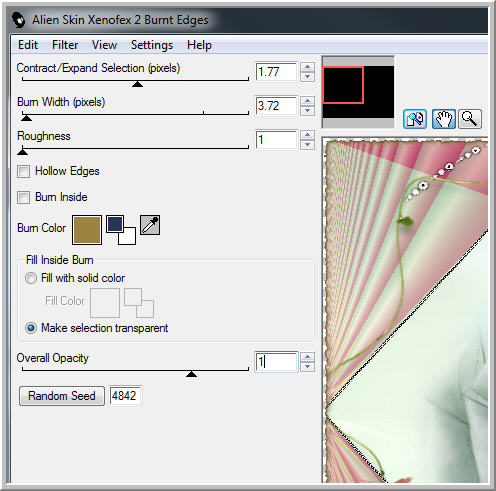Open the Help menu
This screenshot has width=496, height=491.
199,45
